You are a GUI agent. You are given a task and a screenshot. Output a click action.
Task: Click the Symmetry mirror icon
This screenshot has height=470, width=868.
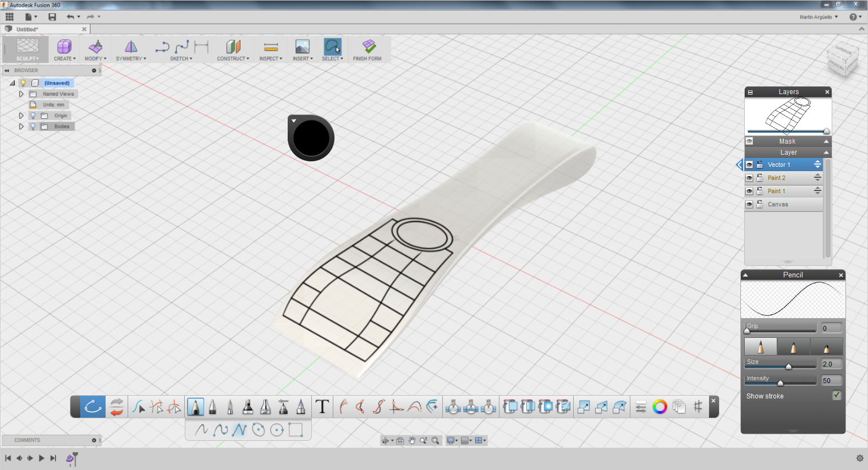131,46
